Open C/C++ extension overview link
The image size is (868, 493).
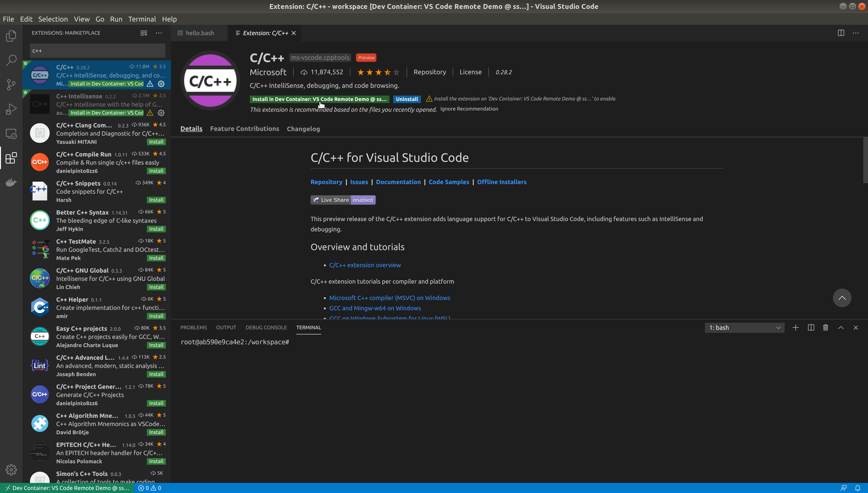(x=365, y=265)
